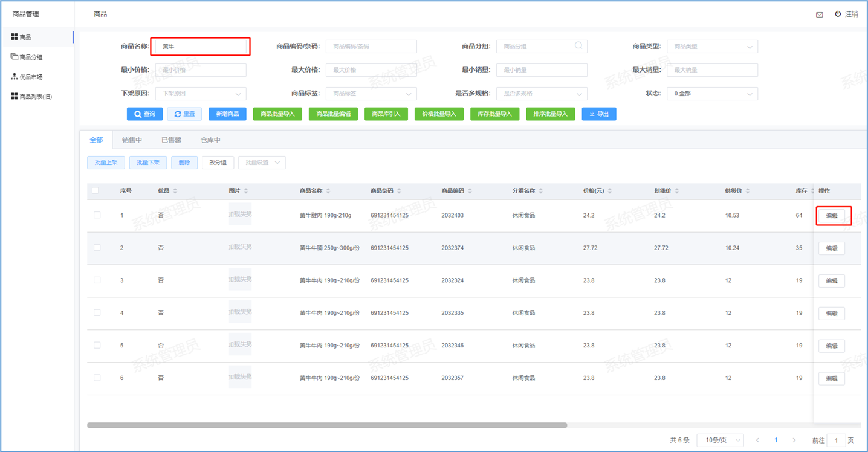Click the 商品名称 input field containing 黄牛
This screenshot has height=452, width=868.
pos(201,47)
